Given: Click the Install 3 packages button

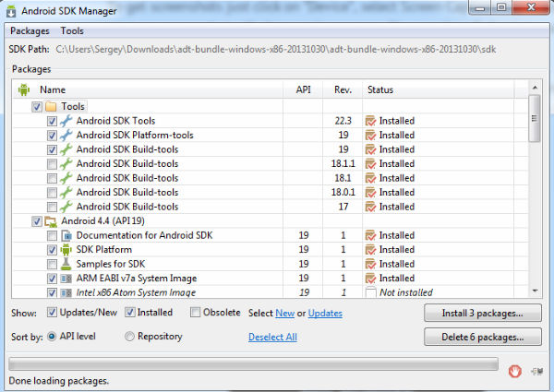Looking at the screenshot, I should click(x=481, y=314).
